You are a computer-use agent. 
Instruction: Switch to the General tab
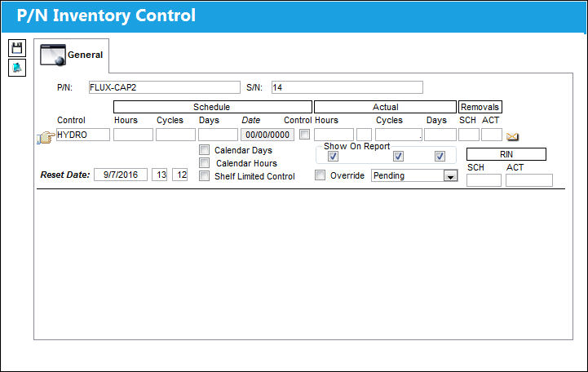pos(72,55)
